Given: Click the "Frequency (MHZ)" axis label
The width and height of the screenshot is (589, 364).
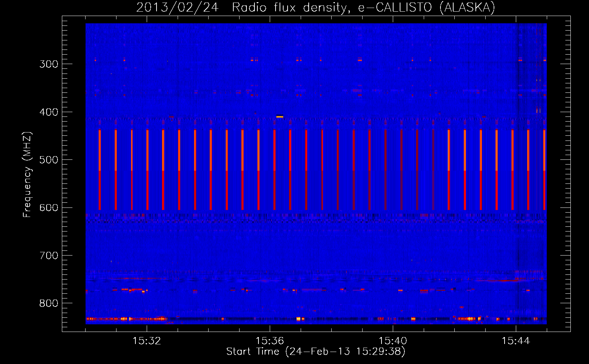Looking at the screenshot, I should [27, 175].
